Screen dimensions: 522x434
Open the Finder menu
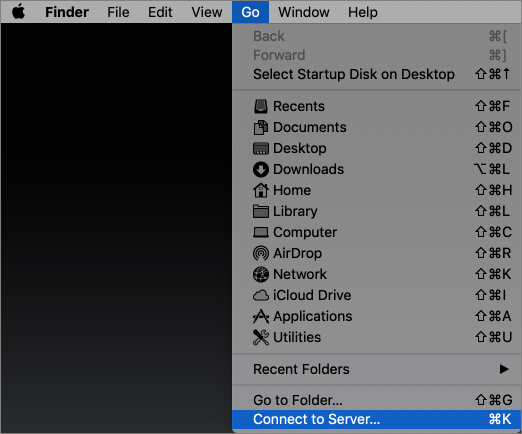click(67, 12)
